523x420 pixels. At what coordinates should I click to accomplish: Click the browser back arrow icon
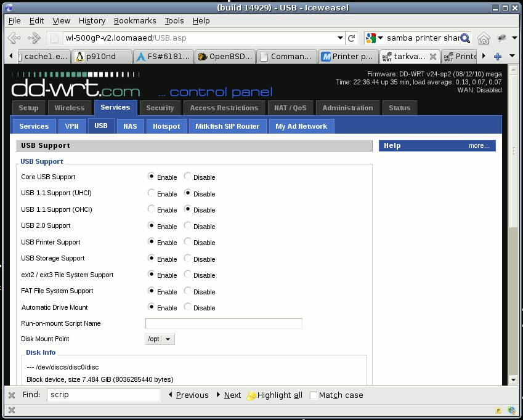pos(14,38)
